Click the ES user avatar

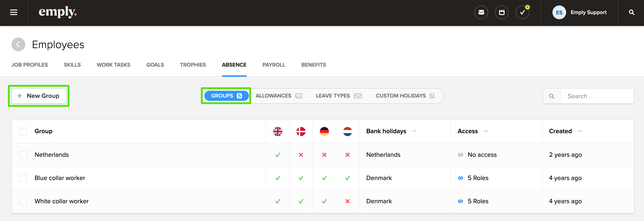(559, 12)
